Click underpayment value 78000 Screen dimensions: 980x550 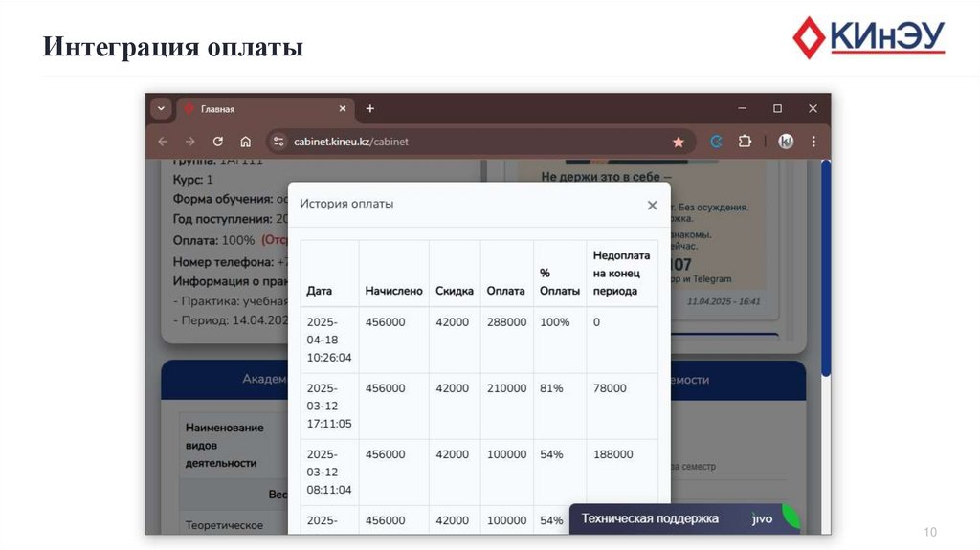[x=610, y=388]
